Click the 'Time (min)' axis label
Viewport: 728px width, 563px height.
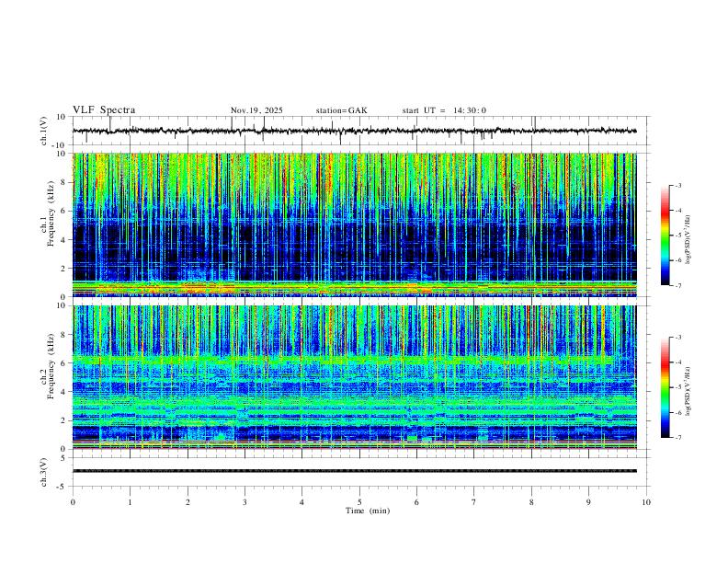(368, 511)
